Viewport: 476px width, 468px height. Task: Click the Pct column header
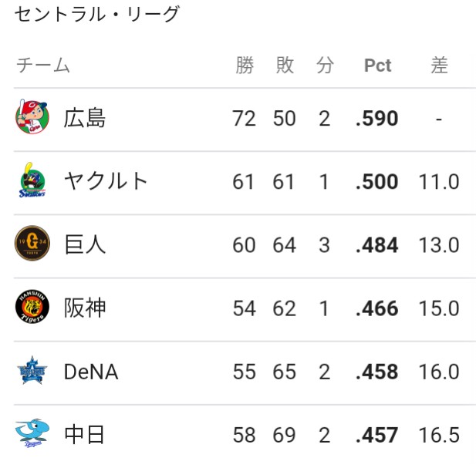pos(378,65)
